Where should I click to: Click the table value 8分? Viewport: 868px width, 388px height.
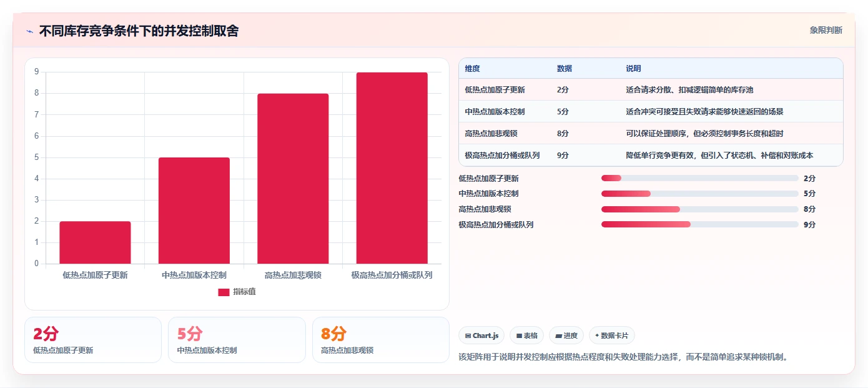pos(563,134)
